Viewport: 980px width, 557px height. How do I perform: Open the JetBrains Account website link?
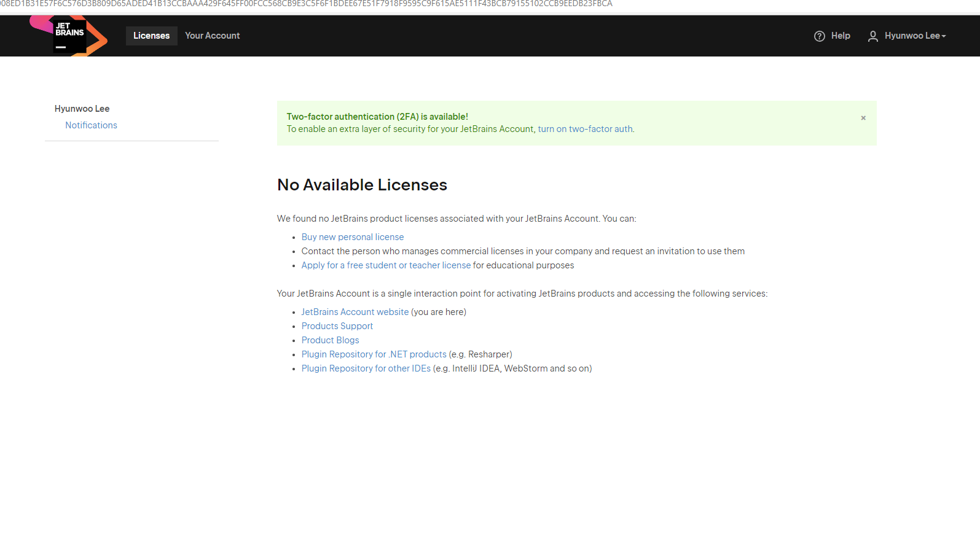pos(355,312)
